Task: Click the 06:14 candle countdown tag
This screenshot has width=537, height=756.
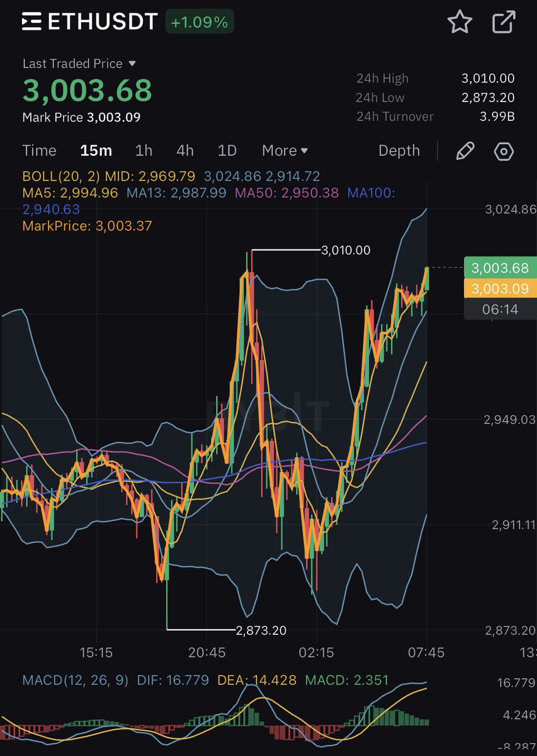Action: (x=500, y=309)
